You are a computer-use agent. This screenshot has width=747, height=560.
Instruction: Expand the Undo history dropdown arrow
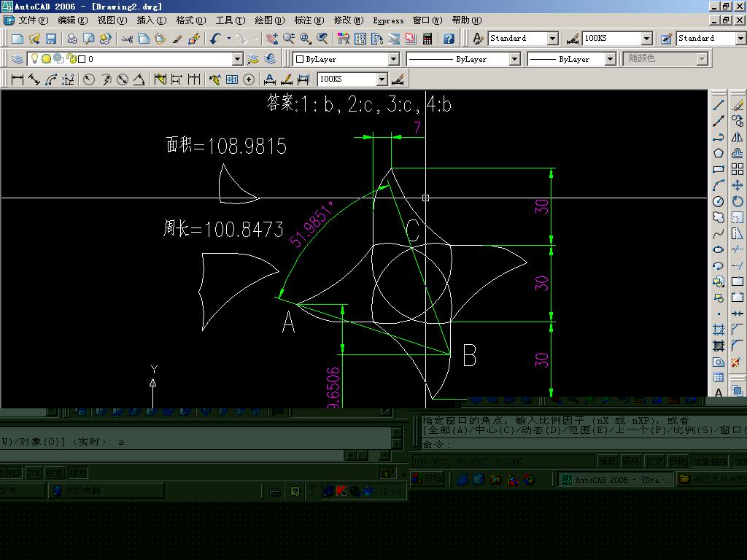pyautogui.click(x=228, y=39)
